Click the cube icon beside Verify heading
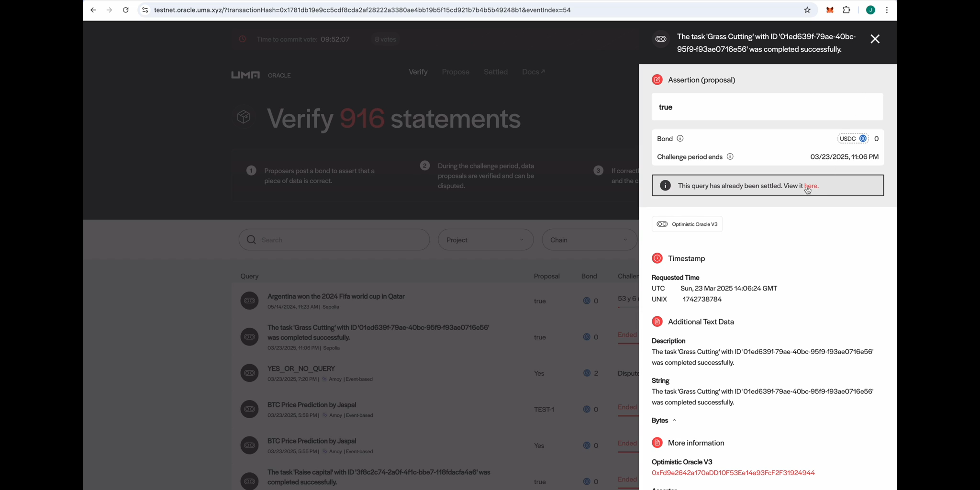The width and height of the screenshot is (980, 490). pos(244,117)
